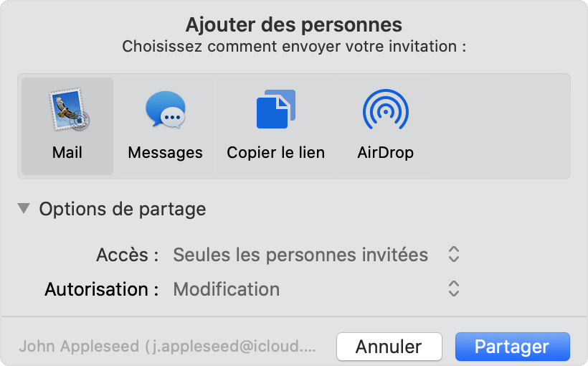The width and height of the screenshot is (588, 366).
Task: Click the "Messages" text label
Action: (x=165, y=153)
